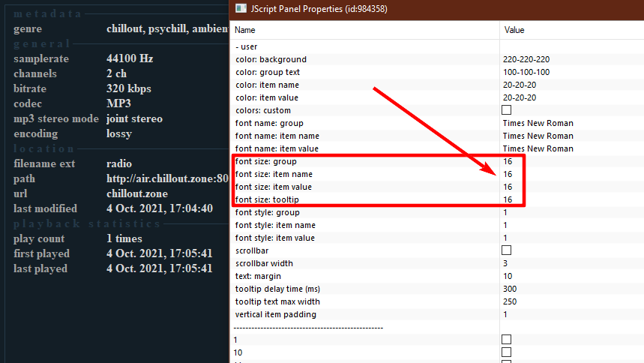Screen dimensions: 644x363
Task: Select the 'scrollbar width' property name
Action: [x=264, y=263]
